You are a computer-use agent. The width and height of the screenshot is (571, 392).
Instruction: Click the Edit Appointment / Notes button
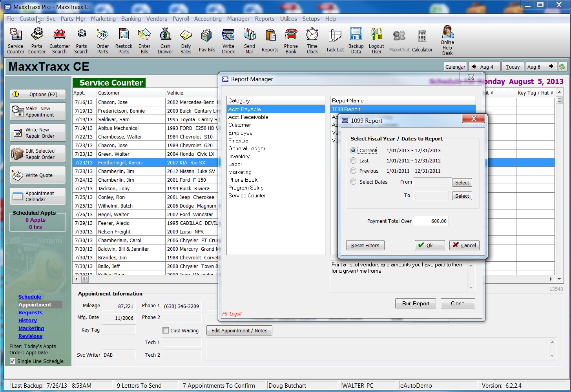239,330
